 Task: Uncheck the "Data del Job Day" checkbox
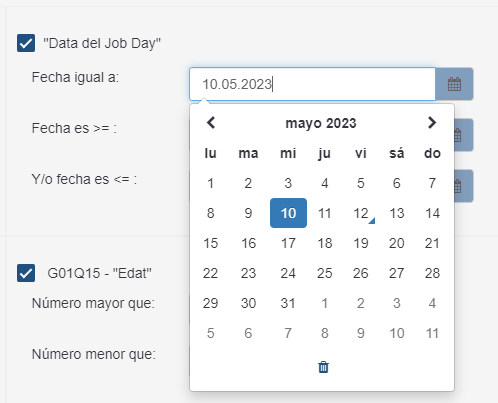pos(26,43)
